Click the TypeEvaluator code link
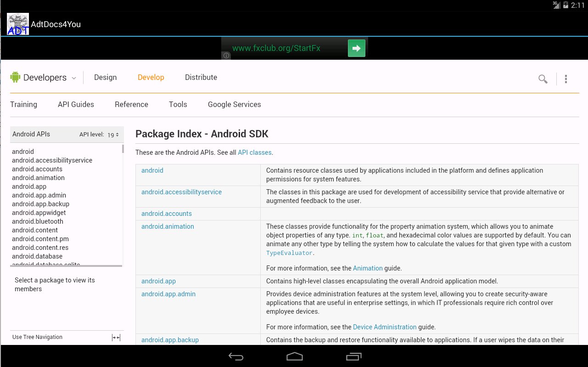 pos(290,253)
